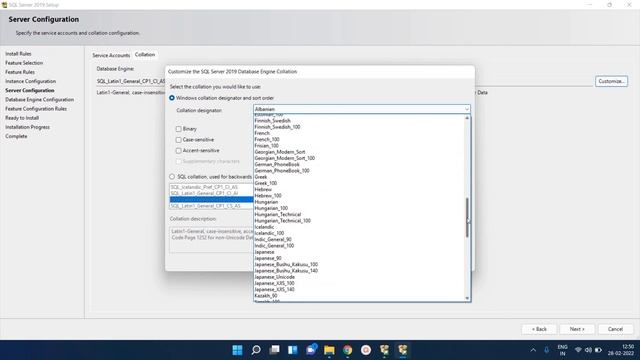Click the dropdown list scrollbar thumb
This screenshot has width=640, height=360.
point(467,218)
